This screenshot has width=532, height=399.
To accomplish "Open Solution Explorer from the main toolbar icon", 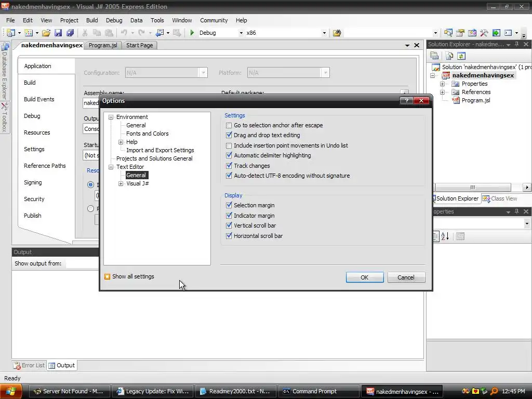I will (448, 33).
